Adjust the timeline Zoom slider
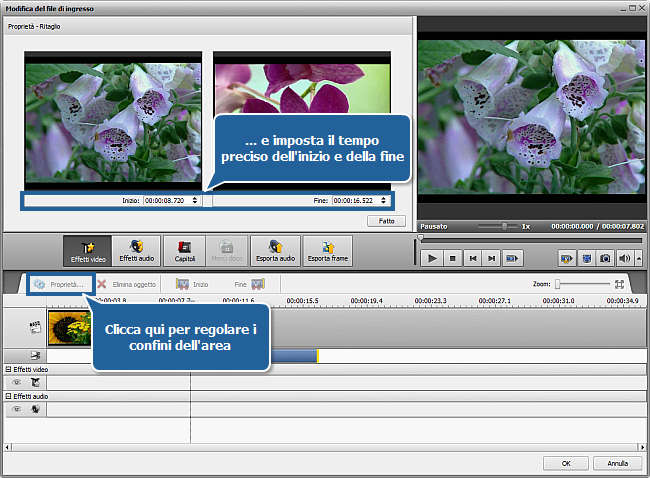This screenshot has height=478, width=650. coord(583,284)
